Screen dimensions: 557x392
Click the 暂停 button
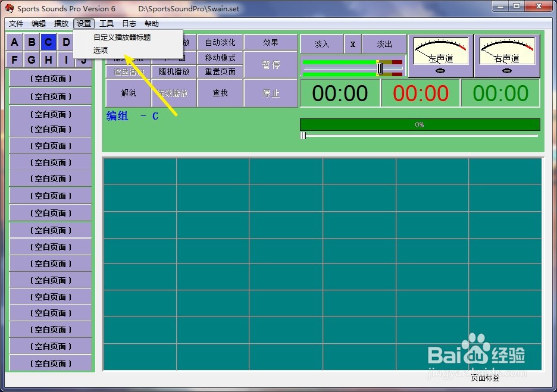coord(271,65)
